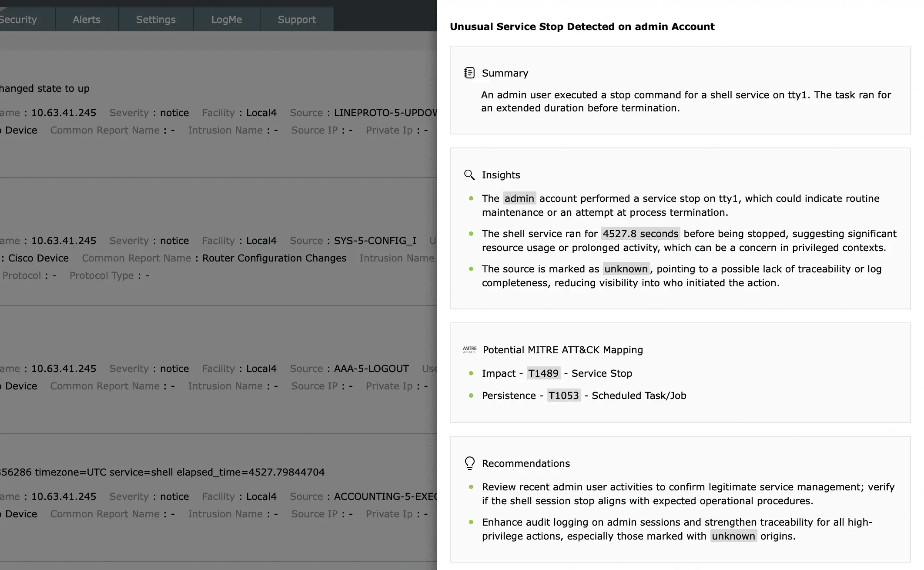Image resolution: width=924 pixels, height=570 pixels.
Task: Click the MITRE ATT&CK logo icon
Action: (470, 350)
